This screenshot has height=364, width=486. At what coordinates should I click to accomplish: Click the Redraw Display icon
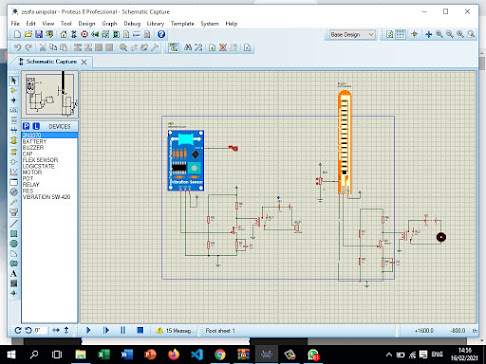389,34
